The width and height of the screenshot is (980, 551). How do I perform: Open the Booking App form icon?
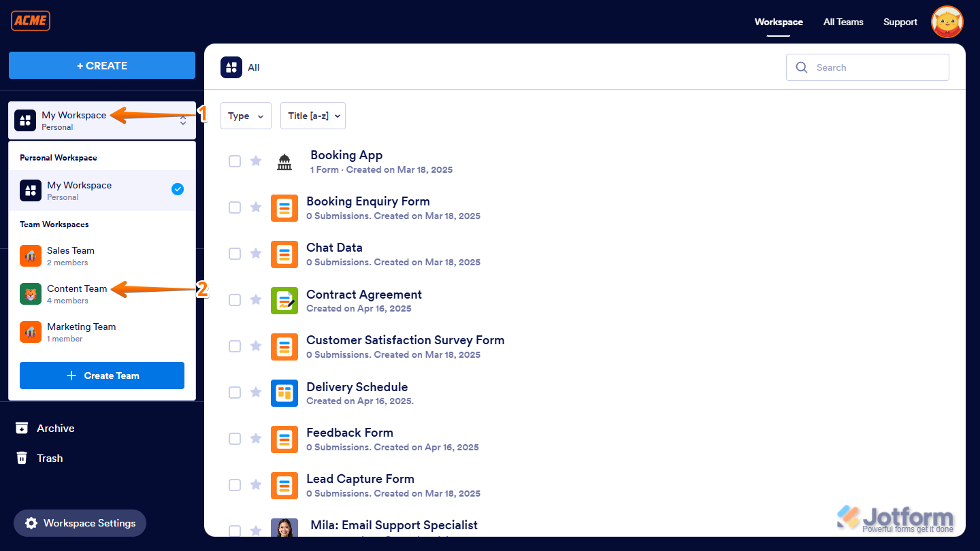(284, 161)
